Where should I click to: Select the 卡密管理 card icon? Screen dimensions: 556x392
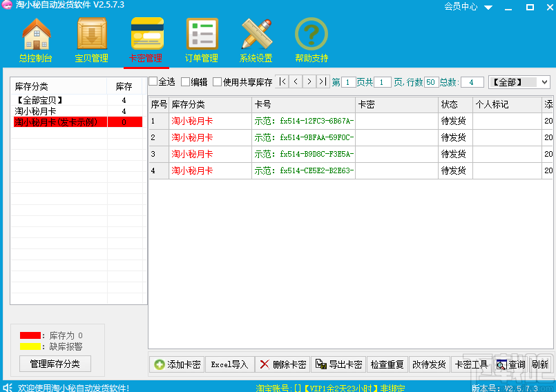[x=147, y=34]
